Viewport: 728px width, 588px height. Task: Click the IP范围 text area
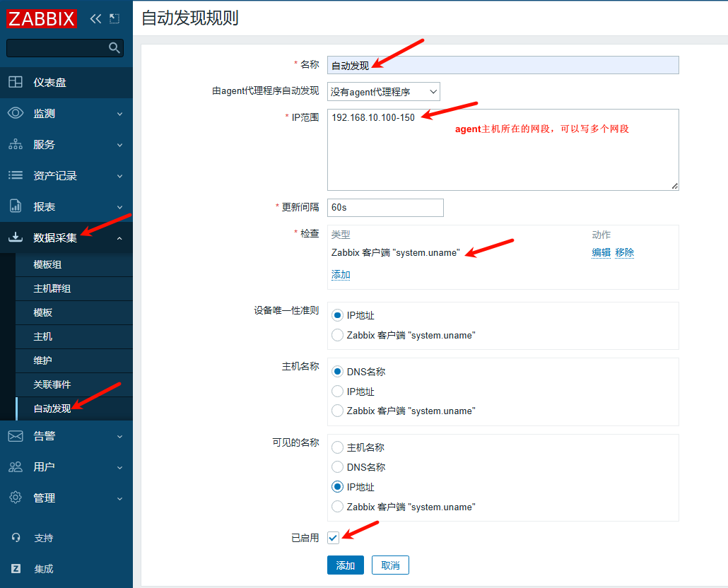[503, 150]
